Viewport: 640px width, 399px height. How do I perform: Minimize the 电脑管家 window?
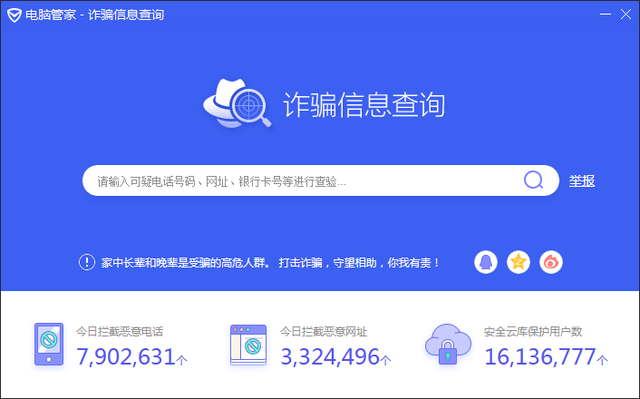[605, 14]
